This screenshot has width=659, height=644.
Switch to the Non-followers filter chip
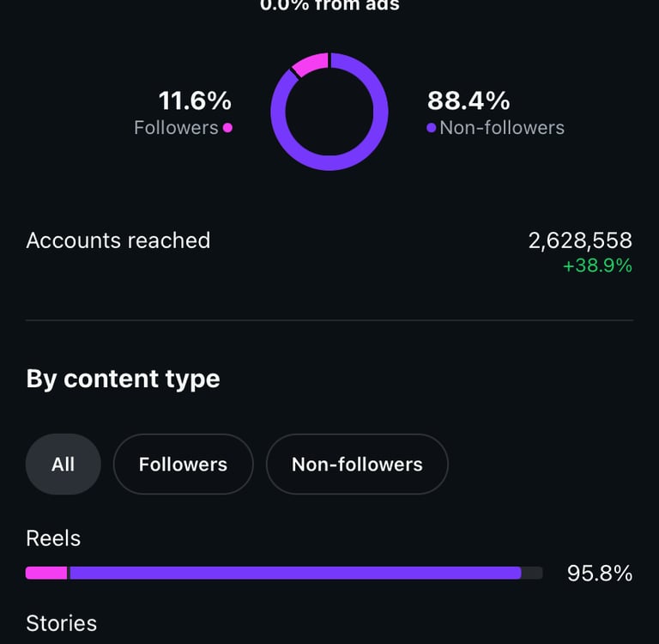click(357, 465)
